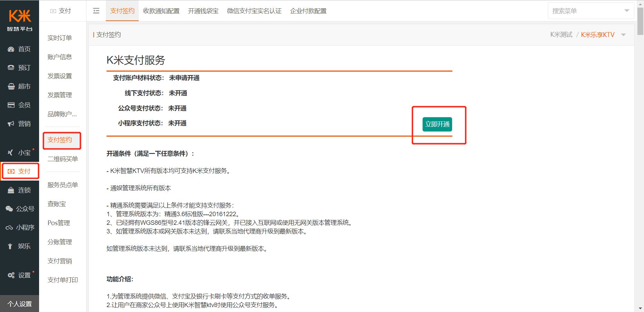Expand the K米乐享KTV store dropdown arrow
The image size is (644, 312).
tap(624, 35)
